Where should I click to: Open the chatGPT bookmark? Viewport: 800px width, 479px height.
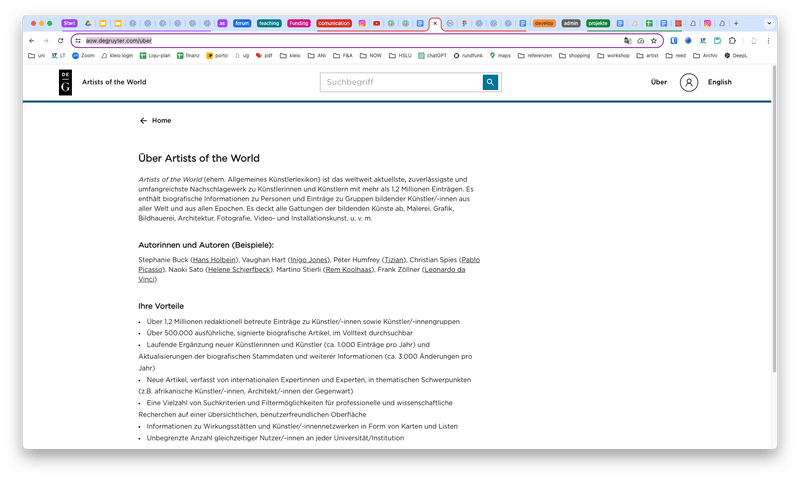tap(433, 55)
